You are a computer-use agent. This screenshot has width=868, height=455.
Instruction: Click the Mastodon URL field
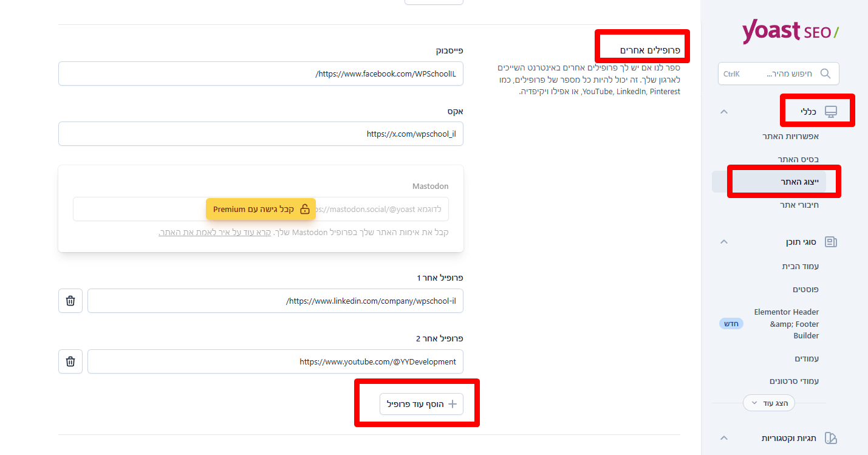pos(261,209)
